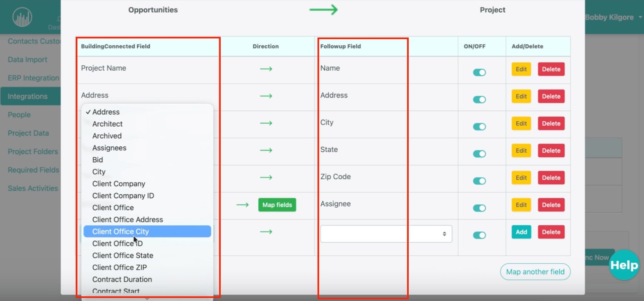Toggle the Assignee mapping switch
The height and width of the screenshot is (301, 644).
pyautogui.click(x=479, y=208)
